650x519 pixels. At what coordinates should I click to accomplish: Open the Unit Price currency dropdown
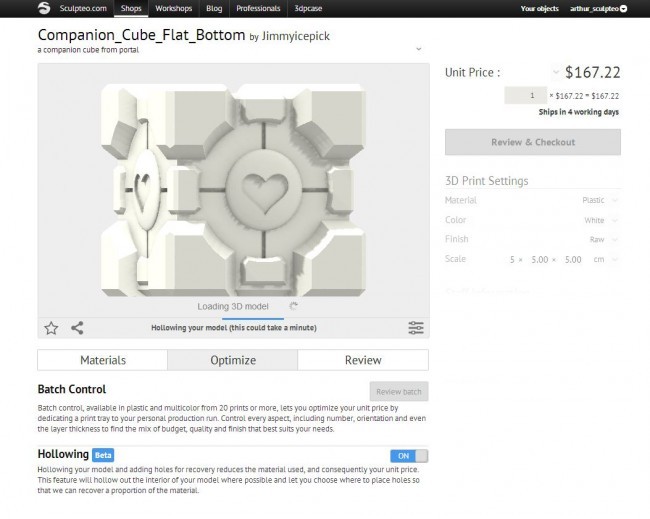[555, 73]
